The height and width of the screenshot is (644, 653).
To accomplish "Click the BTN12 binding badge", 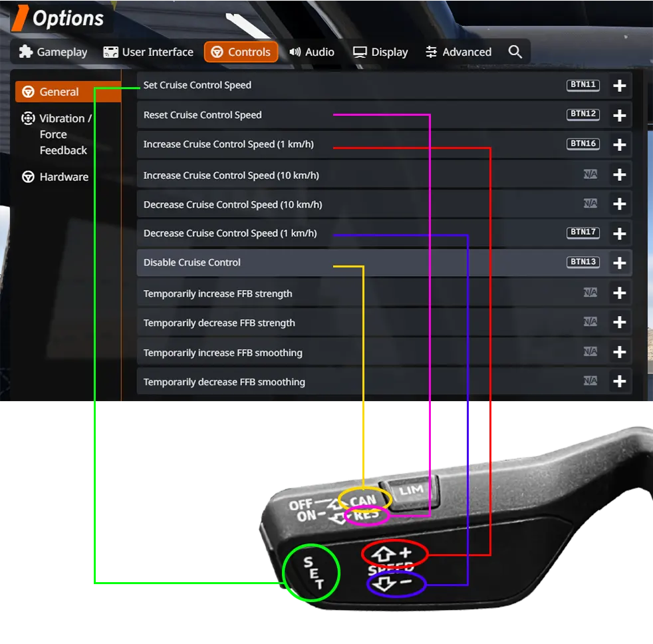I will 583,114.
